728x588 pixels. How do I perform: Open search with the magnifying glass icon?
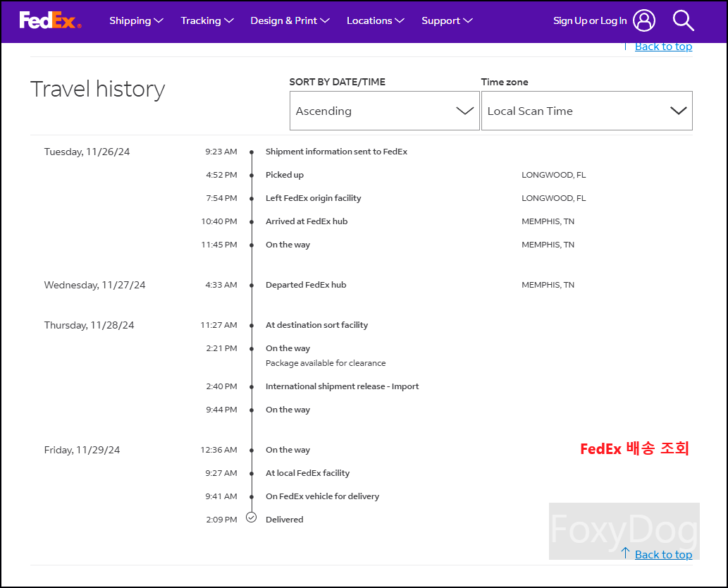point(683,20)
